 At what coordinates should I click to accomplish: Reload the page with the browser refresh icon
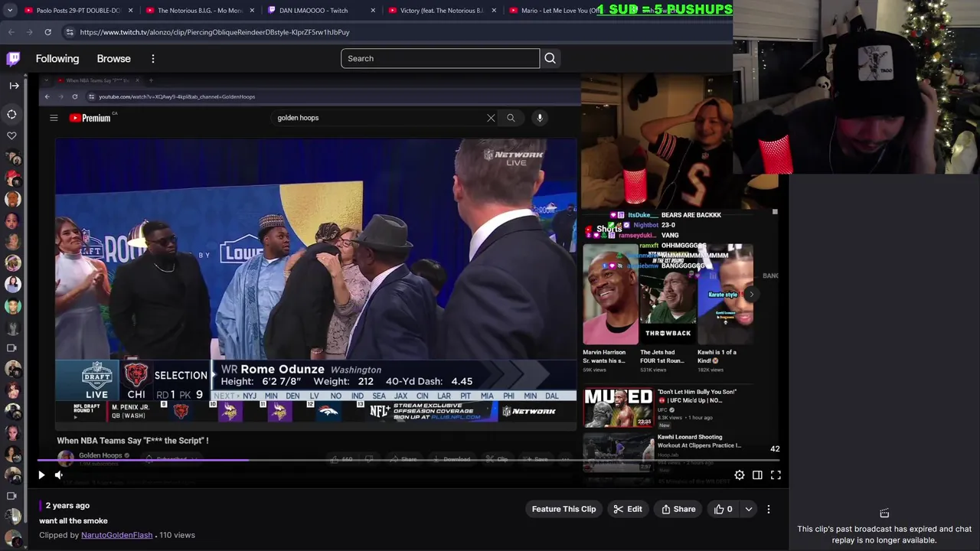(47, 32)
